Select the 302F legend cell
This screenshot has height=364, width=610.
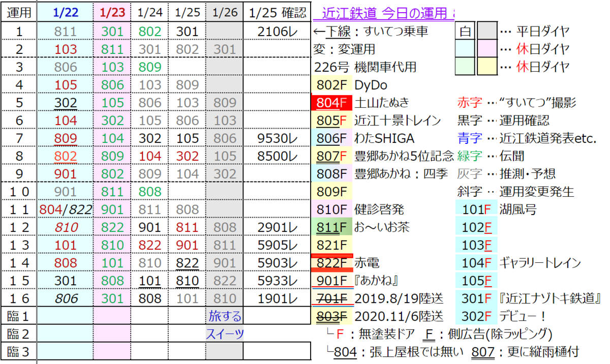coord(476,316)
